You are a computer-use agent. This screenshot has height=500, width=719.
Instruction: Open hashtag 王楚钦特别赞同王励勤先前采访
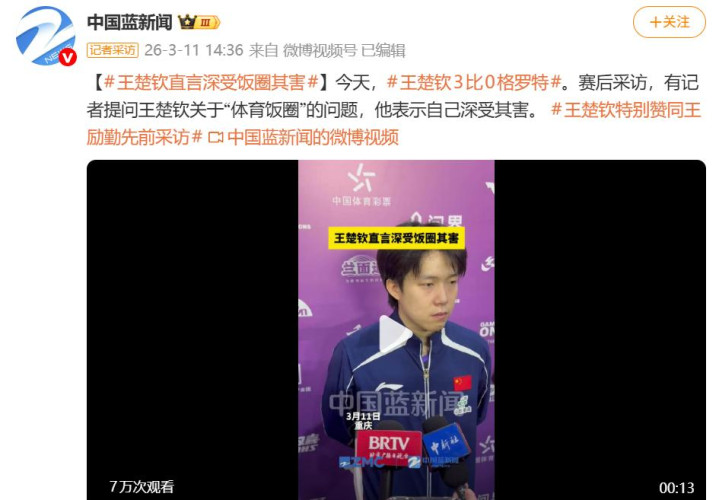(393, 123)
